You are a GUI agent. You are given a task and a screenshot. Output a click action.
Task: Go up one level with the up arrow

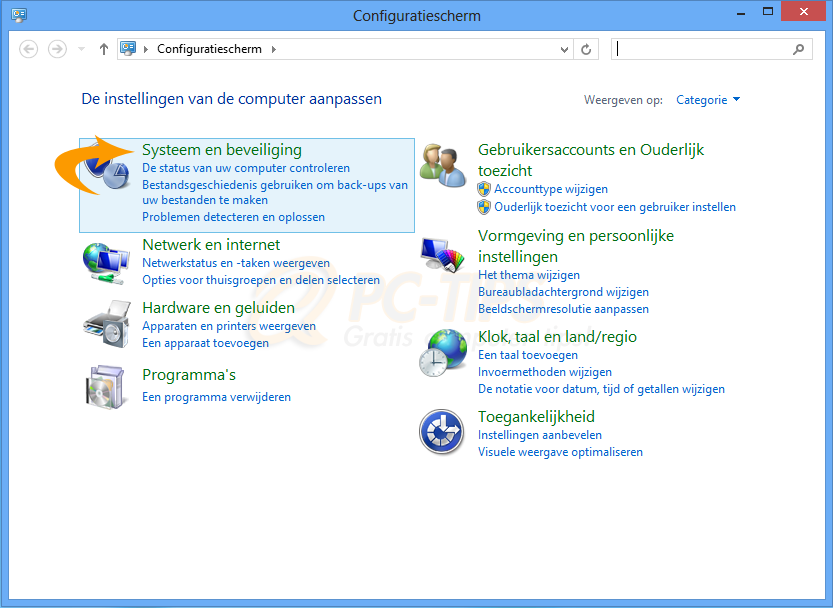[x=104, y=49]
